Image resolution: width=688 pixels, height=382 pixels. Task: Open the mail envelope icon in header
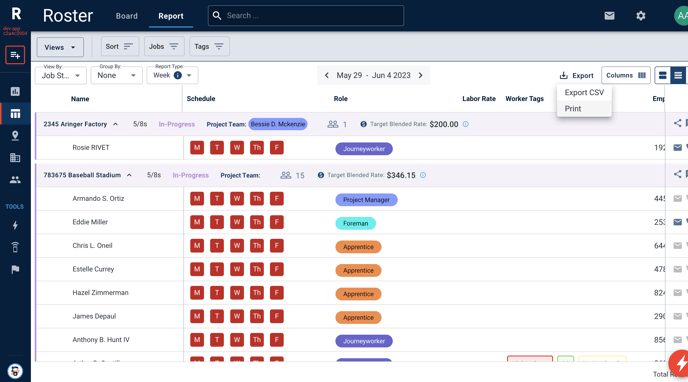pyautogui.click(x=609, y=16)
